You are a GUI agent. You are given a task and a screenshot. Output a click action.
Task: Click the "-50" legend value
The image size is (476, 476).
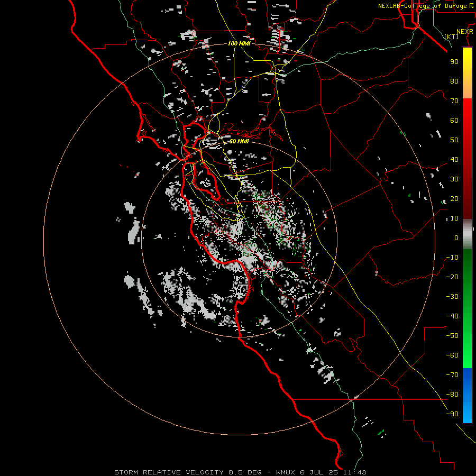tap(452, 336)
